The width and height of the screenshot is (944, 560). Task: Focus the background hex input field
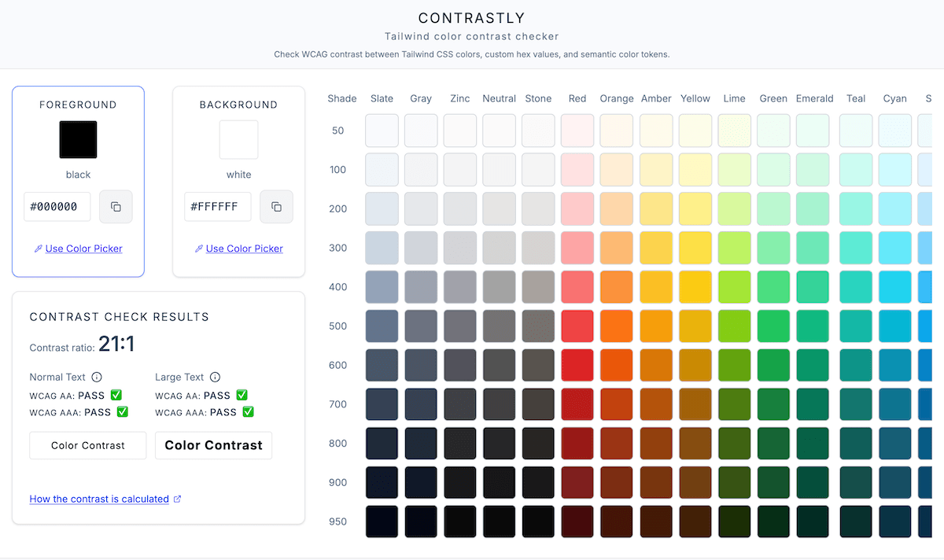(x=218, y=207)
